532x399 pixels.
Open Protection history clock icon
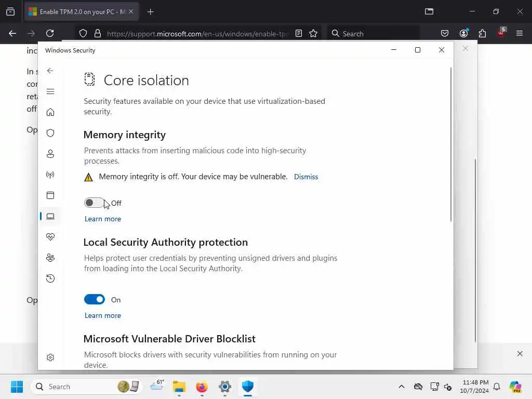tap(50, 278)
